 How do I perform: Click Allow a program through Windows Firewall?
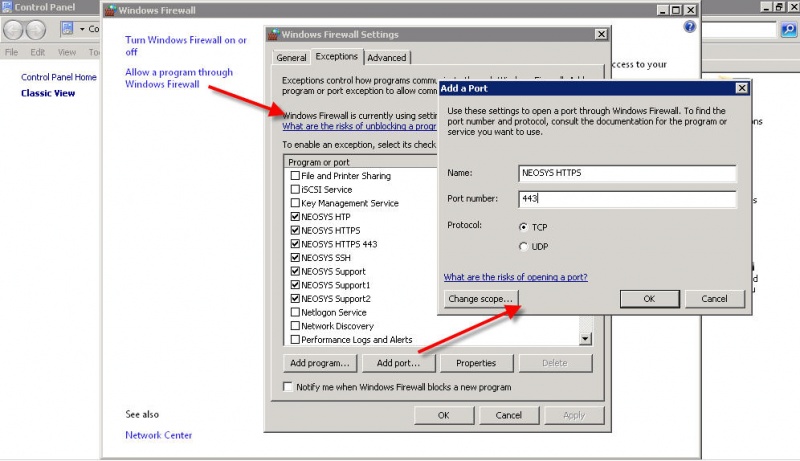pos(179,78)
